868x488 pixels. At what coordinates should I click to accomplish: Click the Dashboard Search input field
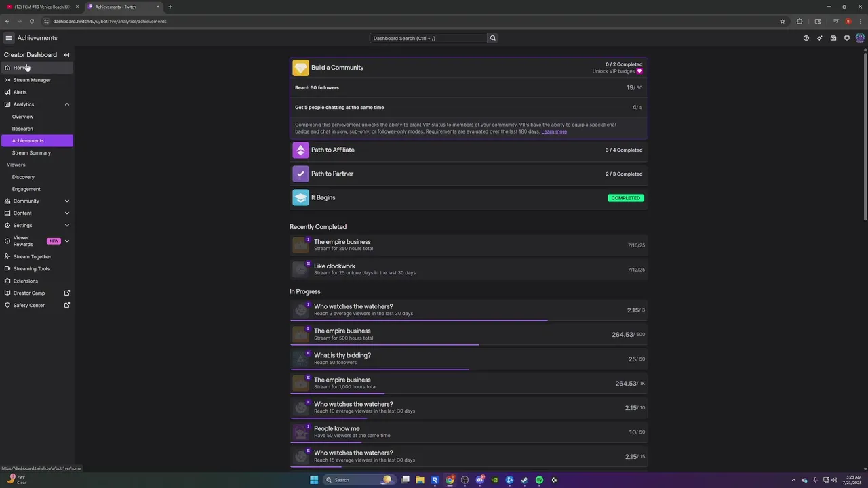point(429,38)
